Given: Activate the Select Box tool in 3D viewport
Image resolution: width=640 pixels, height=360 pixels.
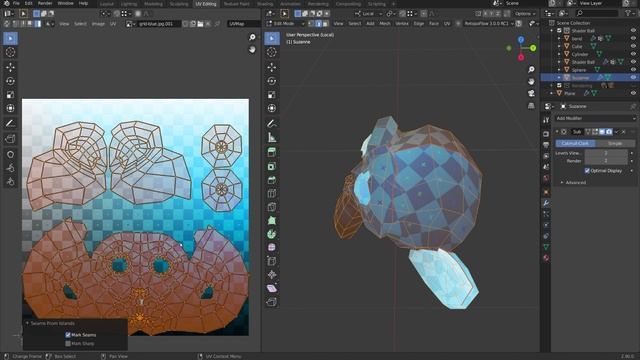Looking at the screenshot, I should [x=272, y=38].
